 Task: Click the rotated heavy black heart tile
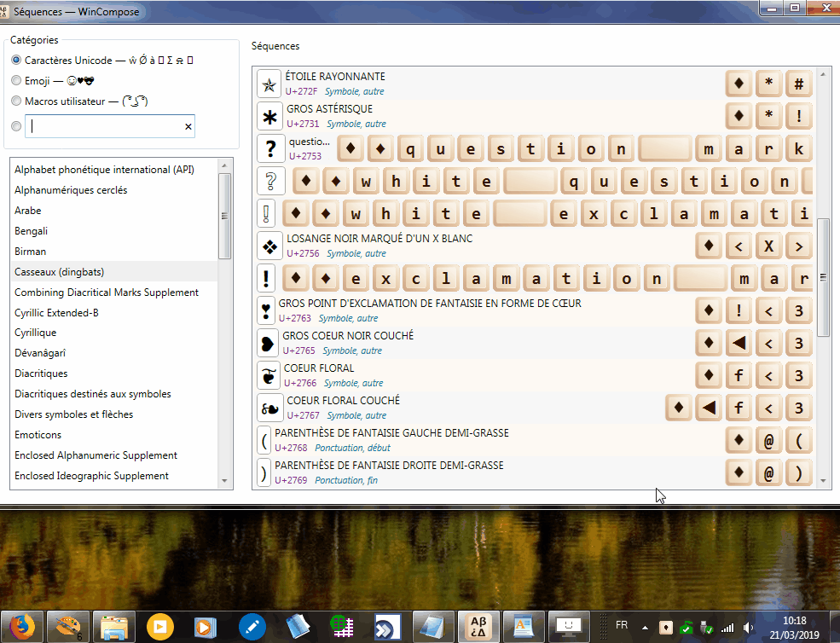pyautogui.click(x=267, y=344)
